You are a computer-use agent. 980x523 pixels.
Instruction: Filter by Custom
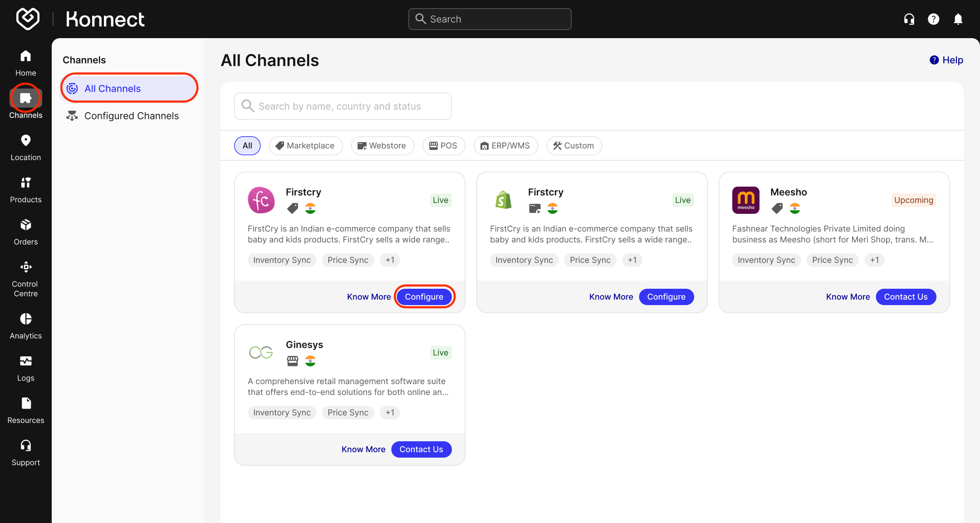(x=574, y=146)
